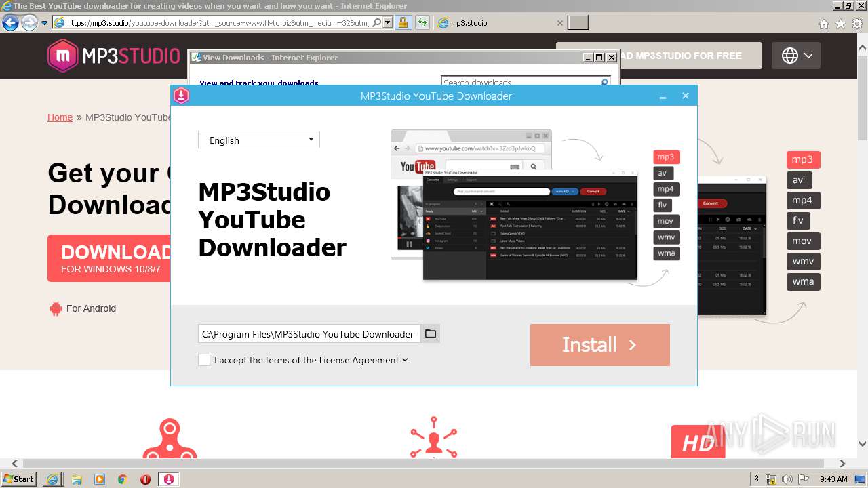
Task: Click the installation path text field
Action: point(309,333)
